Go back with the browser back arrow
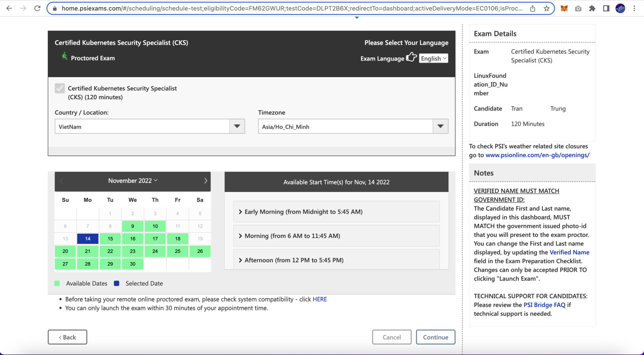The width and height of the screenshot is (644, 355). coord(9,8)
